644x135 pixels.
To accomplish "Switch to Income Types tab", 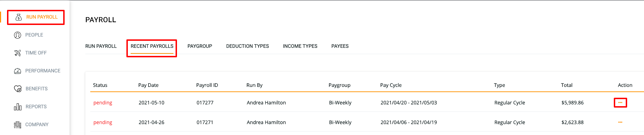I will (300, 46).
